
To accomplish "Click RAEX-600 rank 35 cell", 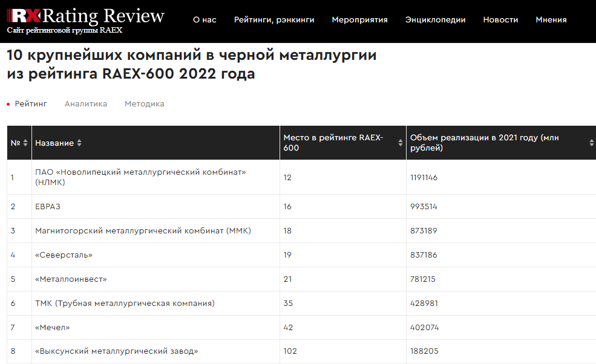I will tap(343, 303).
